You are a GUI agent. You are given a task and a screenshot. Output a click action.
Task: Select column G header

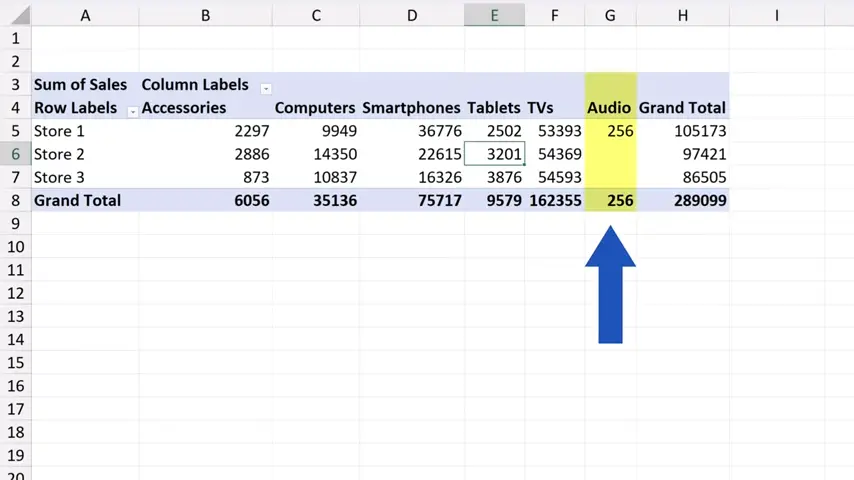[x=610, y=15]
